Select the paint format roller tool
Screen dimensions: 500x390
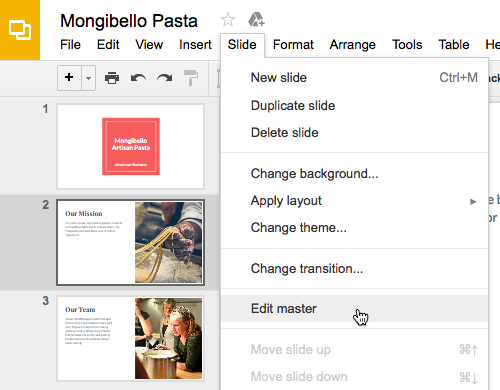[x=191, y=78]
